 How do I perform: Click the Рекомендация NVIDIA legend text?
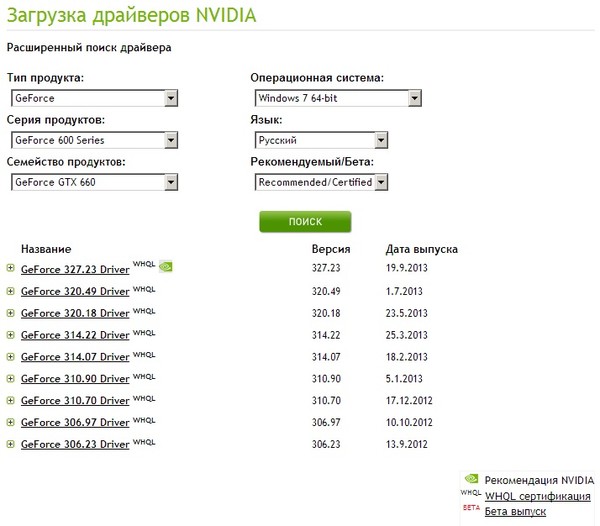539,480
